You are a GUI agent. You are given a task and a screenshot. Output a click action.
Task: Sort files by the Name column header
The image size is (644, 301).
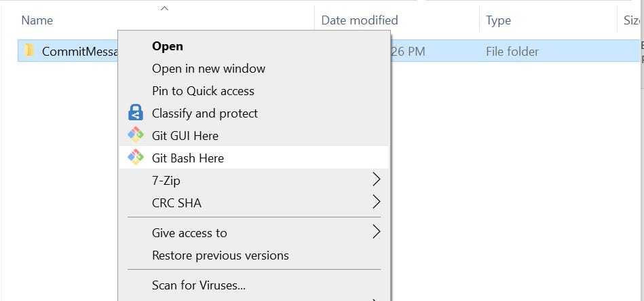pyautogui.click(x=37, y=20)
